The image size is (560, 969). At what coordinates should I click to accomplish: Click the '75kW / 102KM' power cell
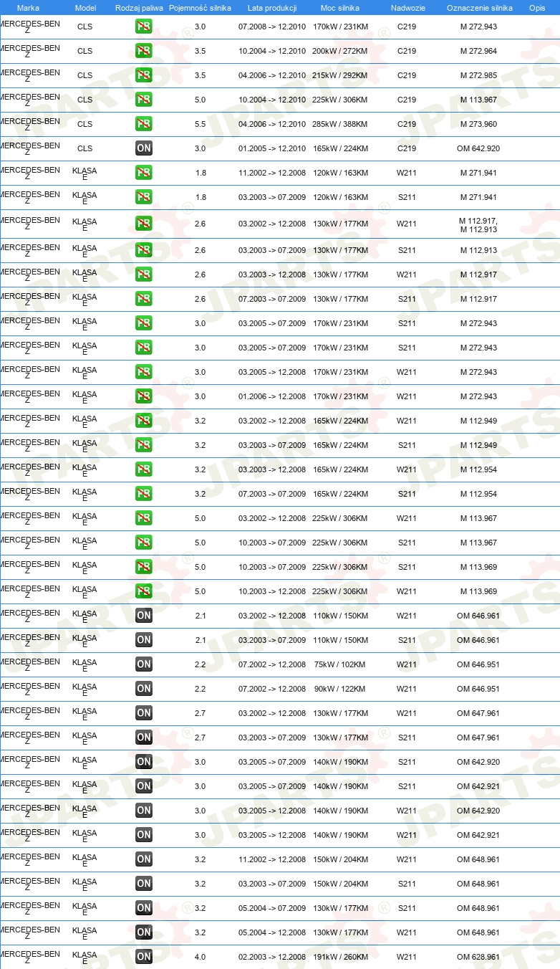click(x=339, y=664)
